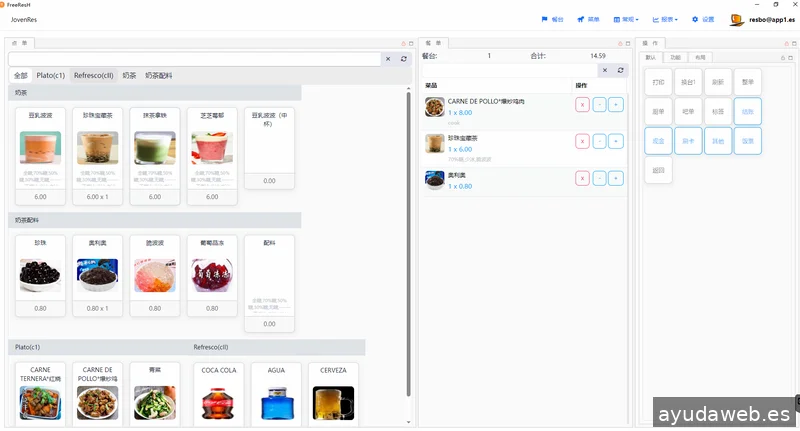Increase 奥利奥 order quantity
Screen dimensions: 800x431
click(616, 178)
